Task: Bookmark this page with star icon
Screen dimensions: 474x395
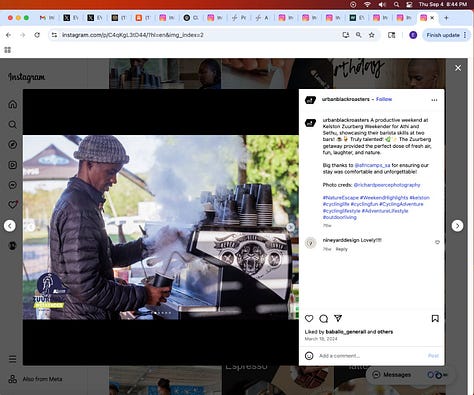Action: 372,35
